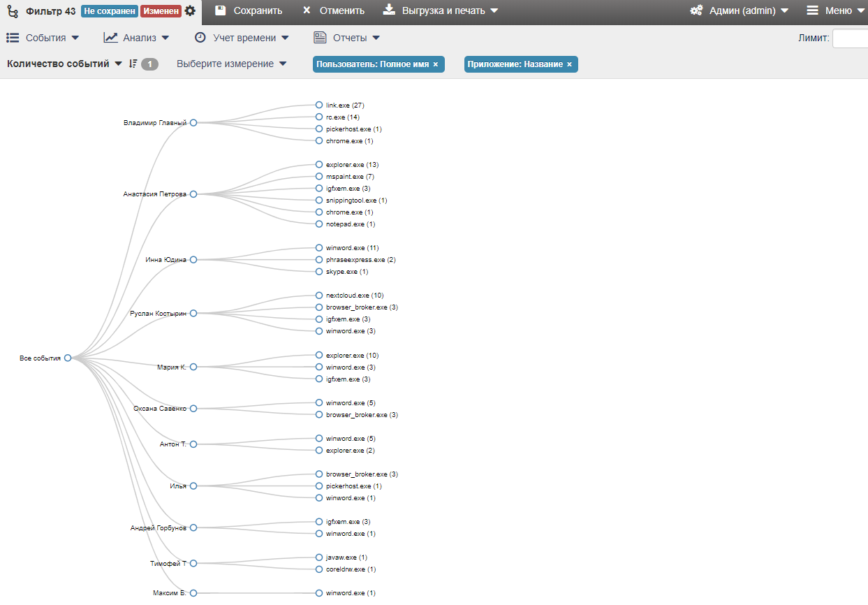
Task: Expand the Выберите измерение dropdown
Action: 231,64
